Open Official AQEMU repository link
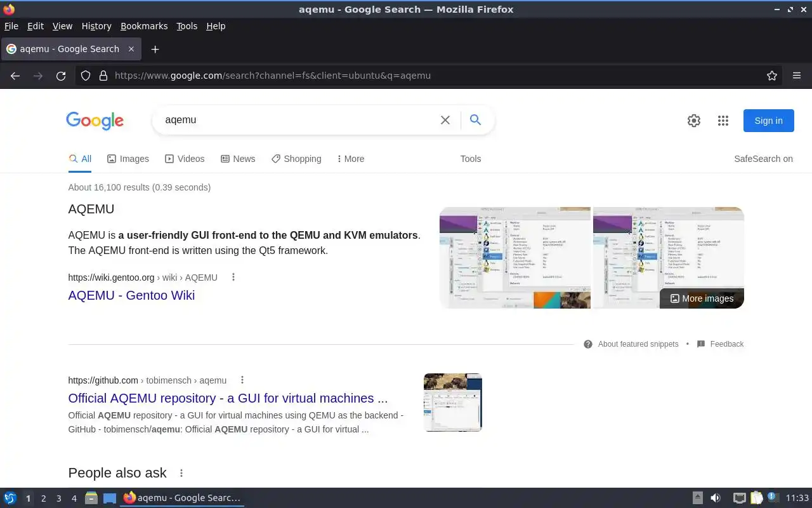812x508 pixels. tap(228, 398)
